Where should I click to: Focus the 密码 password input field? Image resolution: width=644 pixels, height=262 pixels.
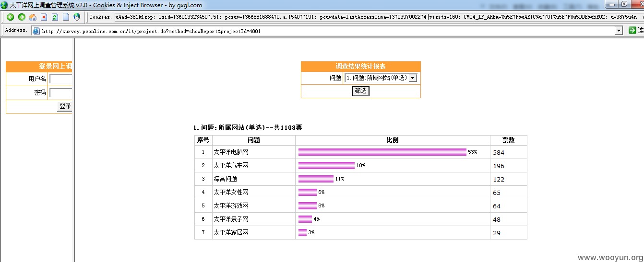click(x=60, y=93)
